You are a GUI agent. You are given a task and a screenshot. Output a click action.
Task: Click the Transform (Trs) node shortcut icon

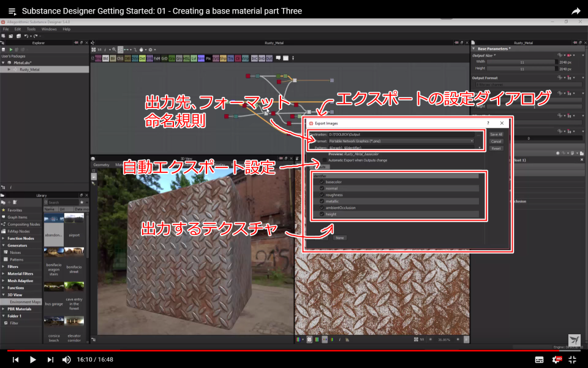tap(230, 59)
